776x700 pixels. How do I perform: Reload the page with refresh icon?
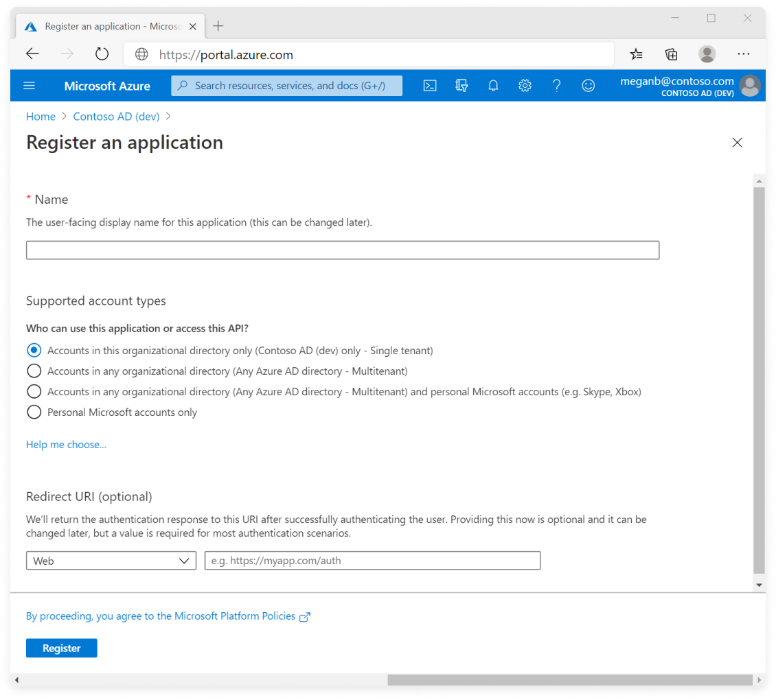(x=102, y=54)
